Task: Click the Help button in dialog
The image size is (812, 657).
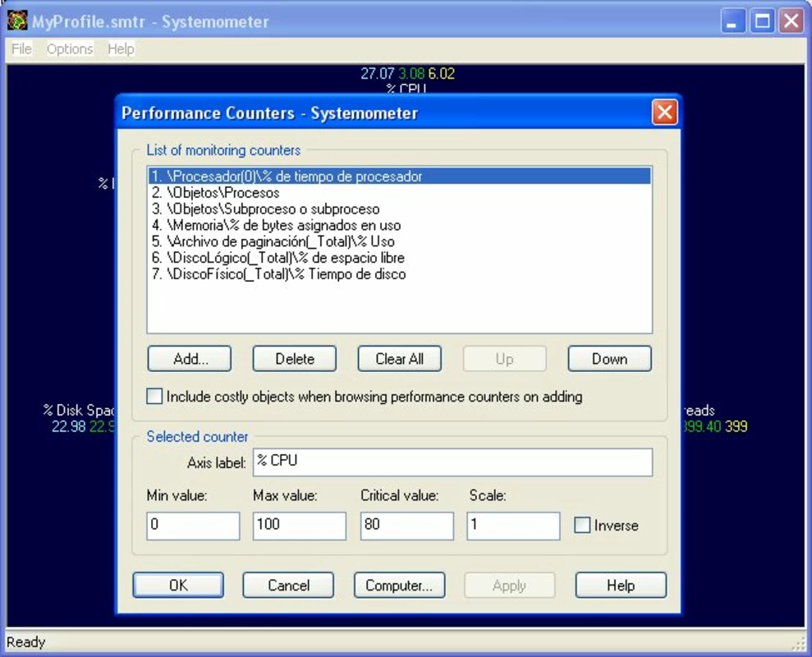Action: 621,585
